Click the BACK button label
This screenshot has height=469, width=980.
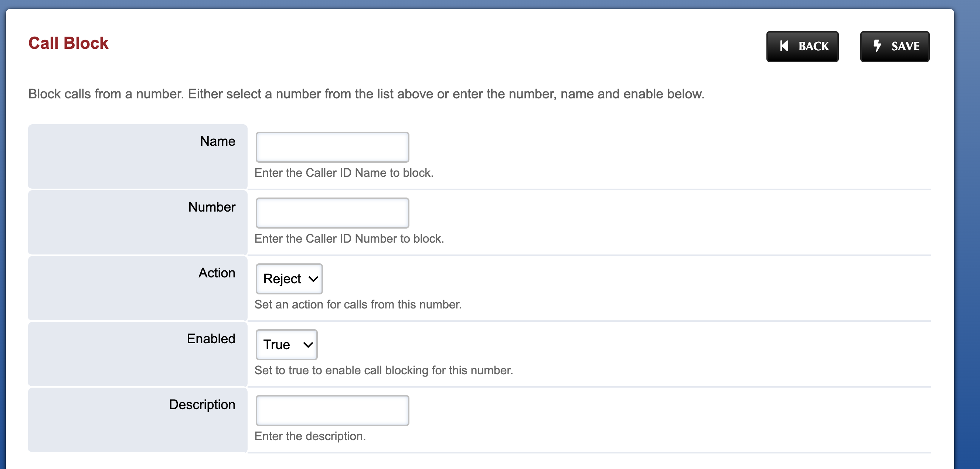tap(813, 47)
